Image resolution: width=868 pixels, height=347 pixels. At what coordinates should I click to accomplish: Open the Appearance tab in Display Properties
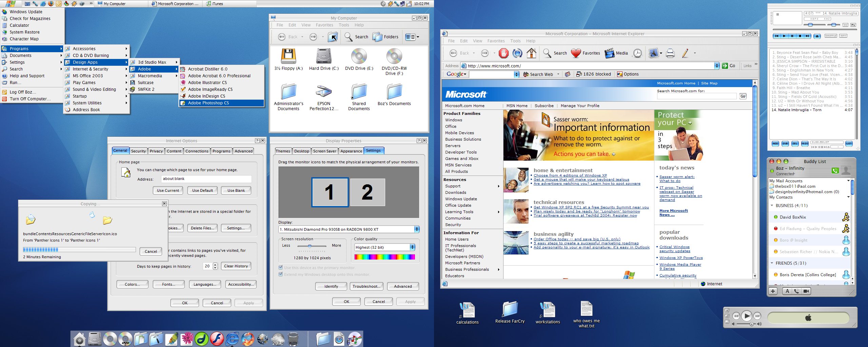(351, 151)
